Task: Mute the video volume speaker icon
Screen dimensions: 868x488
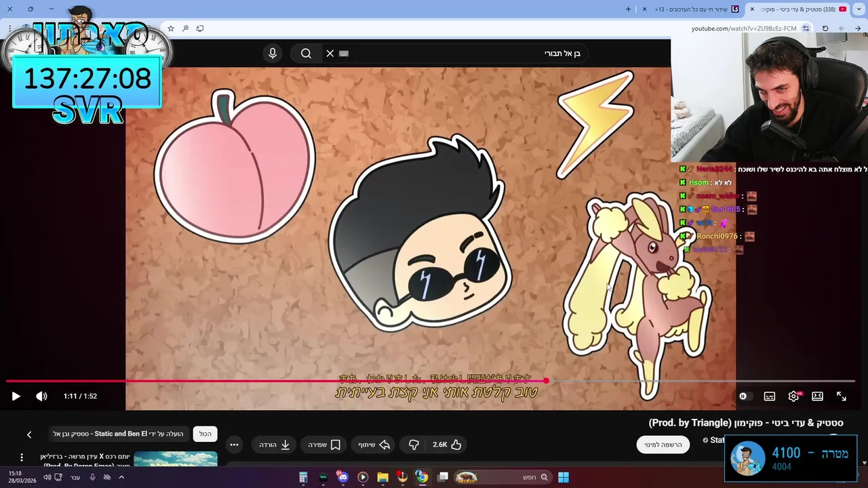Action: coord(41,396)
